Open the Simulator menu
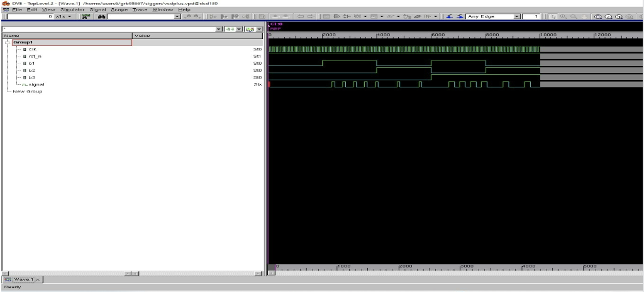This screenshot has width=644, height=292. [x=72, y=9]
